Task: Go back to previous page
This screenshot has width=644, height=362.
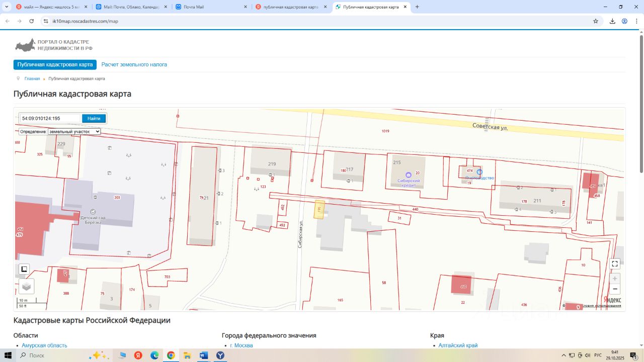Action: pyautogui.click(x=8, y=21)
